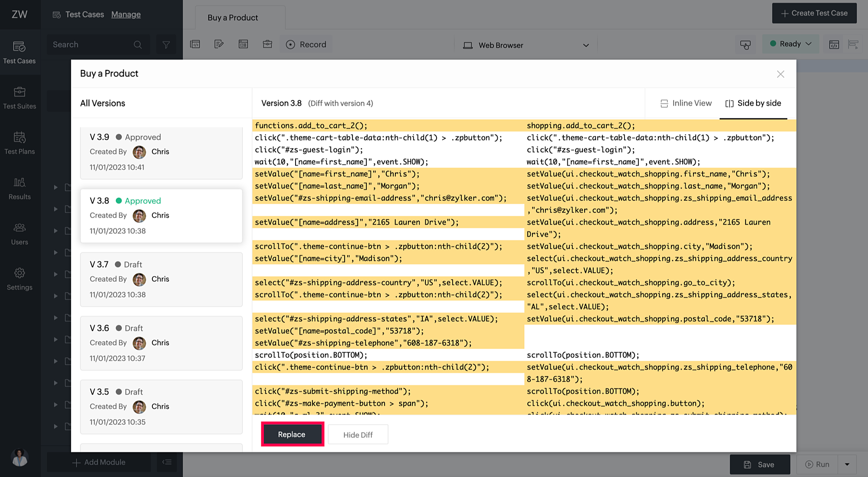The image size is (868, 477).
Task: Select version V 3.9 card
Action: (x=161, y=153)
